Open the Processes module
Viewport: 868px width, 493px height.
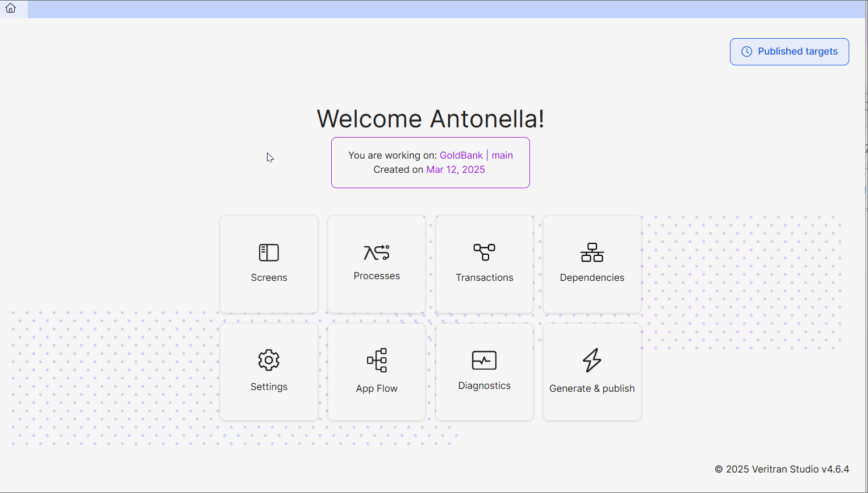tap(377, 264)
